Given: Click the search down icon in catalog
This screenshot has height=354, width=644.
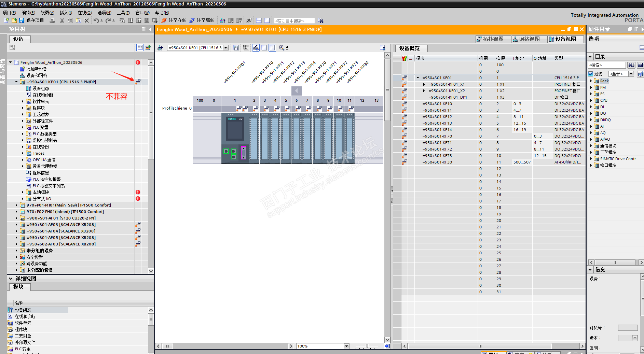Looking at the screenshot, I should tap(631, 65).
